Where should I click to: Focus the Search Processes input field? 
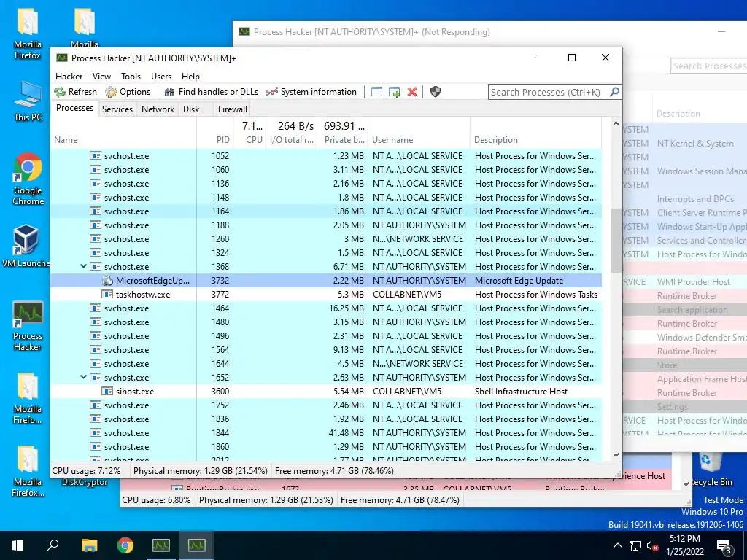coord(549,92)
